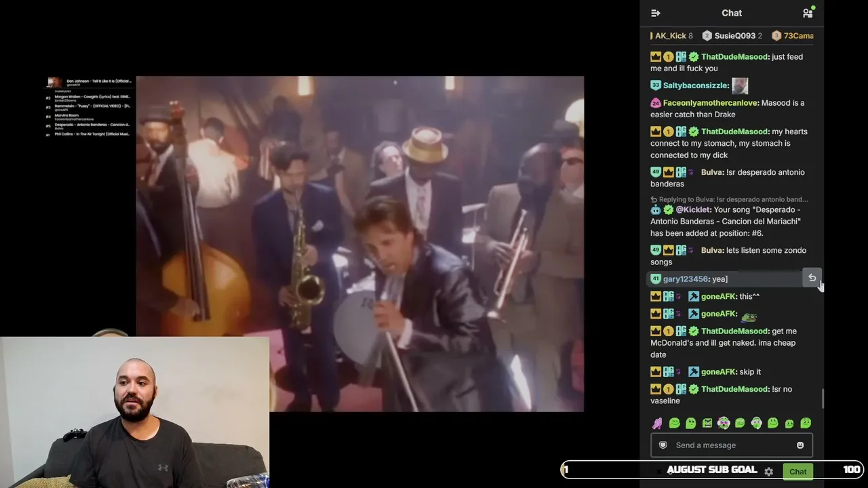Click the moderator badge on goneAFK's "skip it" message

(x=693, y=372)
